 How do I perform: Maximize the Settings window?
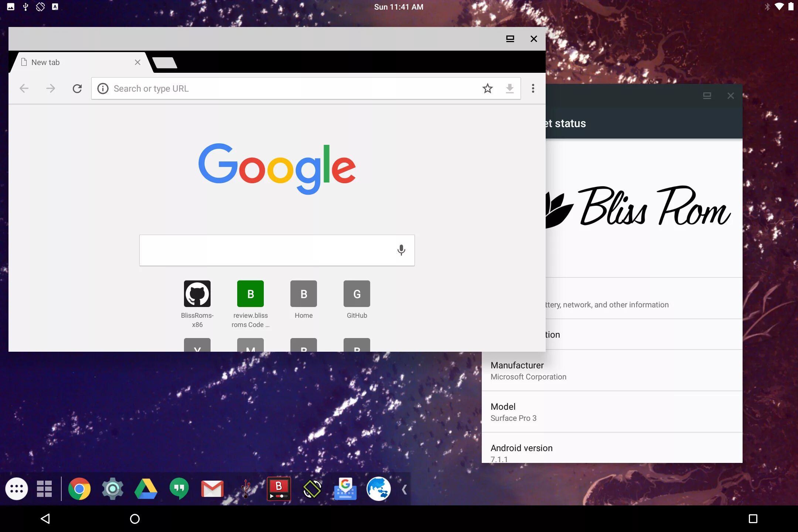tap(707, 96)
